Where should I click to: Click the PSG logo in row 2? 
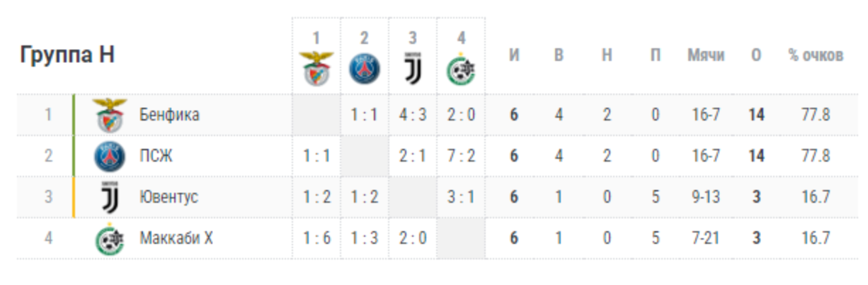(x=110, y=156)
